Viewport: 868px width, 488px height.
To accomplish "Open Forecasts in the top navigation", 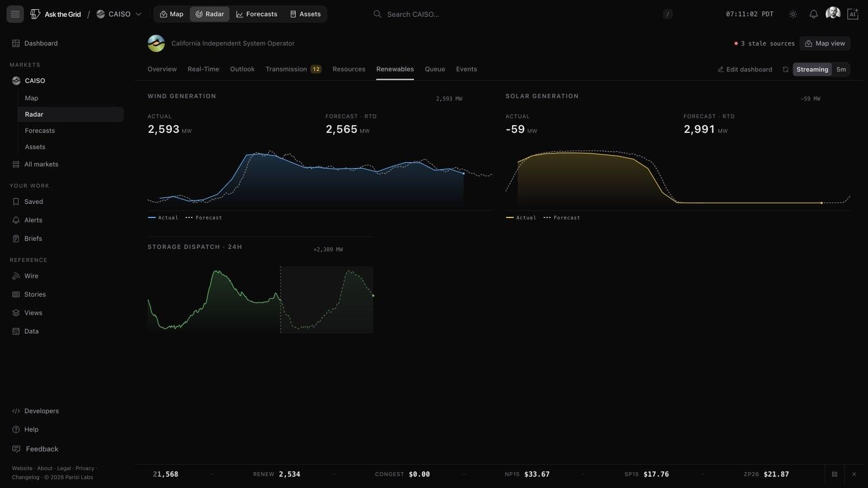I will [257, 14].
